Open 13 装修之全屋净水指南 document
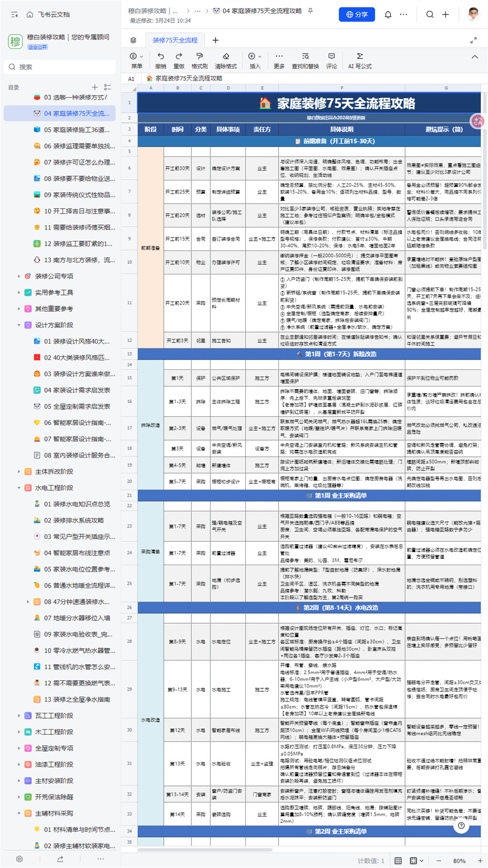This screenshot has height=868, width=488. [60, 699]
